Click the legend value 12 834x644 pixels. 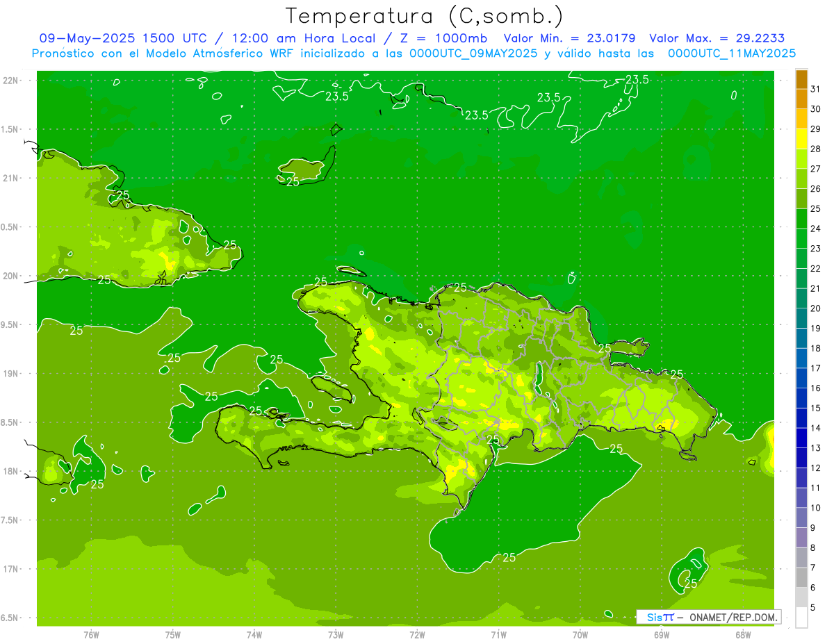pyautogui.click(x=815, y=468)
